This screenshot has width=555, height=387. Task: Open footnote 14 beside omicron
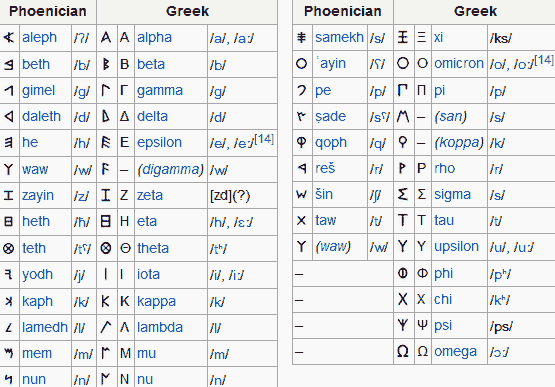[544, 60]
